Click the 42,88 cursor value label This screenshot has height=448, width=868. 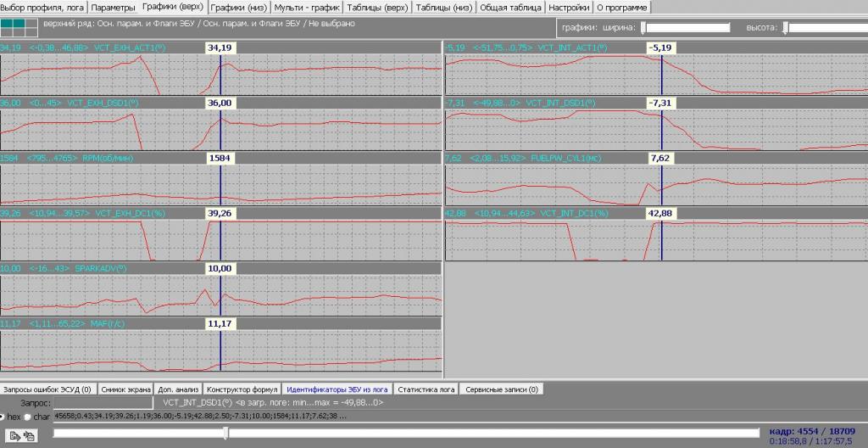[x=662, y=214]
